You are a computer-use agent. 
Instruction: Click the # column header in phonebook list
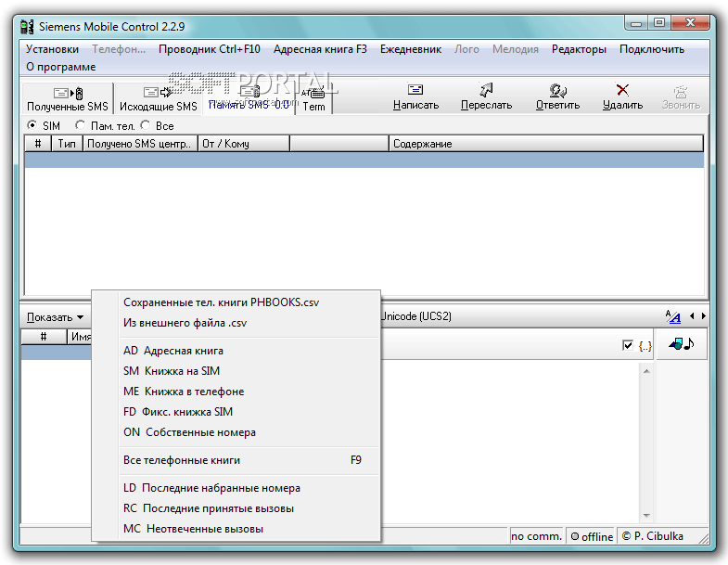[x=44, y=337]
